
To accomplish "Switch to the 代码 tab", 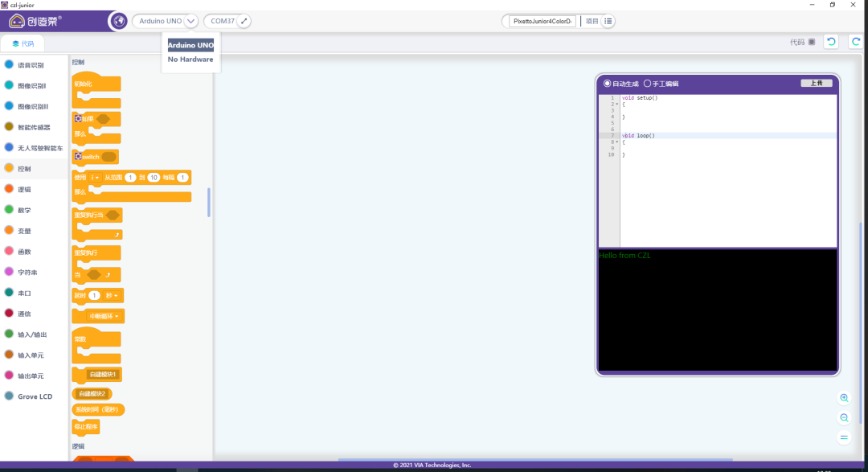I will click(23, 43).
